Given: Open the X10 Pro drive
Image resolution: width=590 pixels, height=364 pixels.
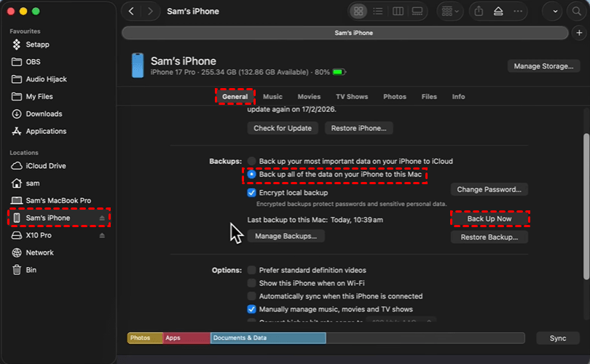Looking at the screenshot, I should (x=39, y=235).
